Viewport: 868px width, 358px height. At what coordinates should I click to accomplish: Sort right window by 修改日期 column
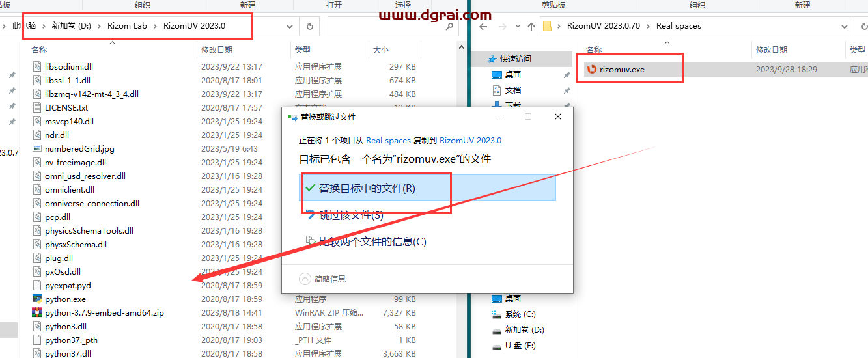pos(772,49)
